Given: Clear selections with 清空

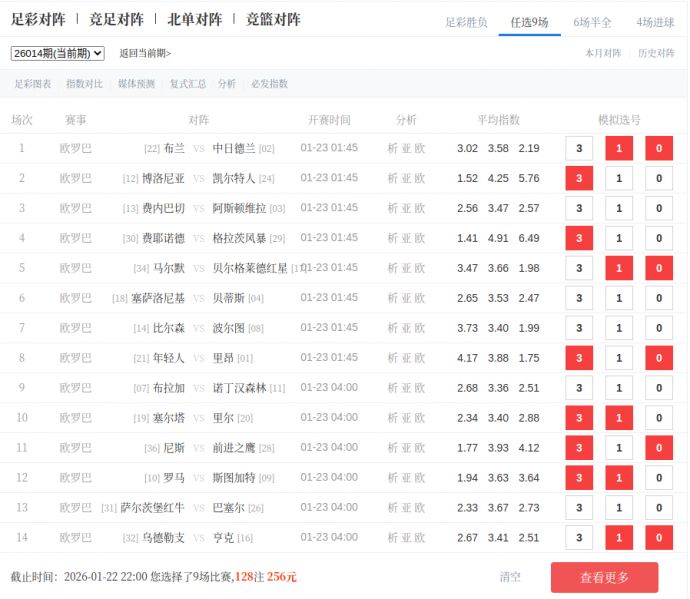Looking at the screenshot, I should coord(510,577).
